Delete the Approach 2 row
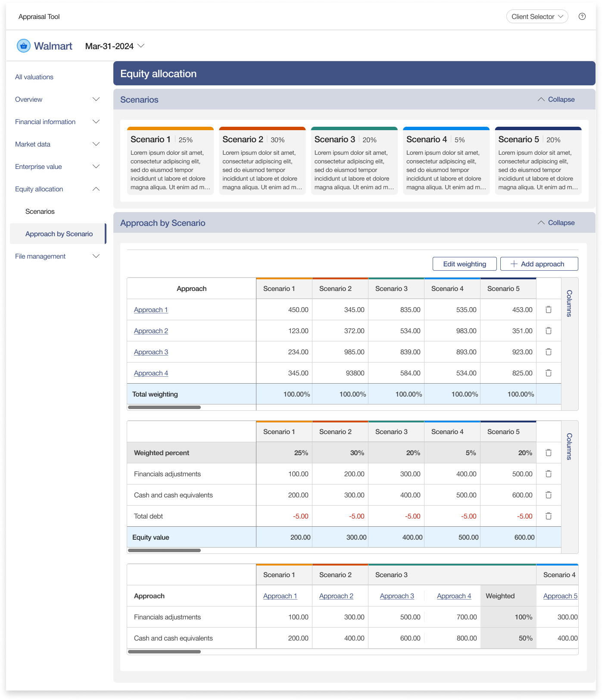The height and width of the screenshot is (700, 602). tap(549, 331)
